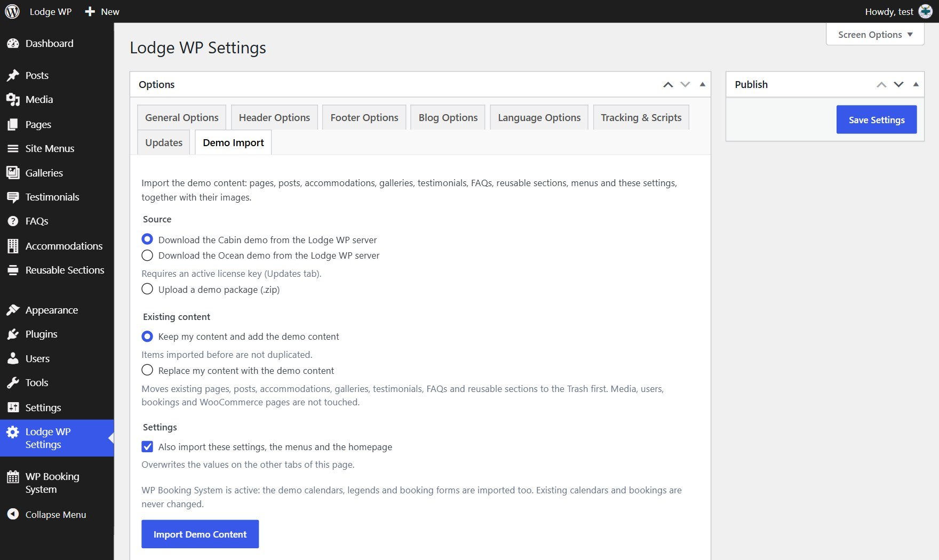The width and height of the screenshot is (939, 560).
Task: Click the WP Booking System calendar icon
Action: click(13, 477)
